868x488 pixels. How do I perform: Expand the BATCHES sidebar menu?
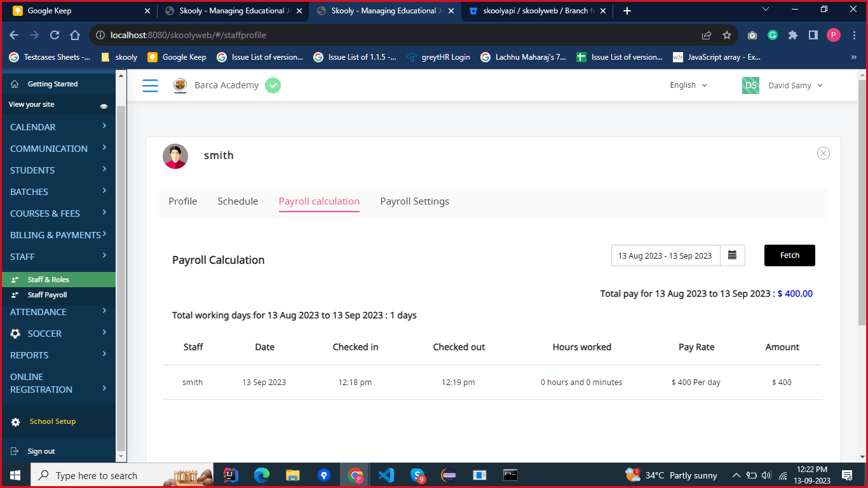coord(58,192)
